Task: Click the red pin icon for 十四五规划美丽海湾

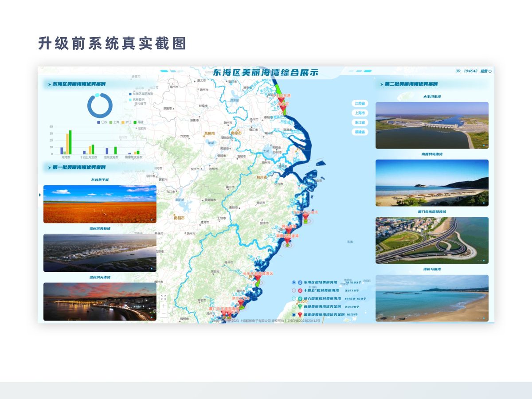Action: pyautogui.click(x=300, y=290)
